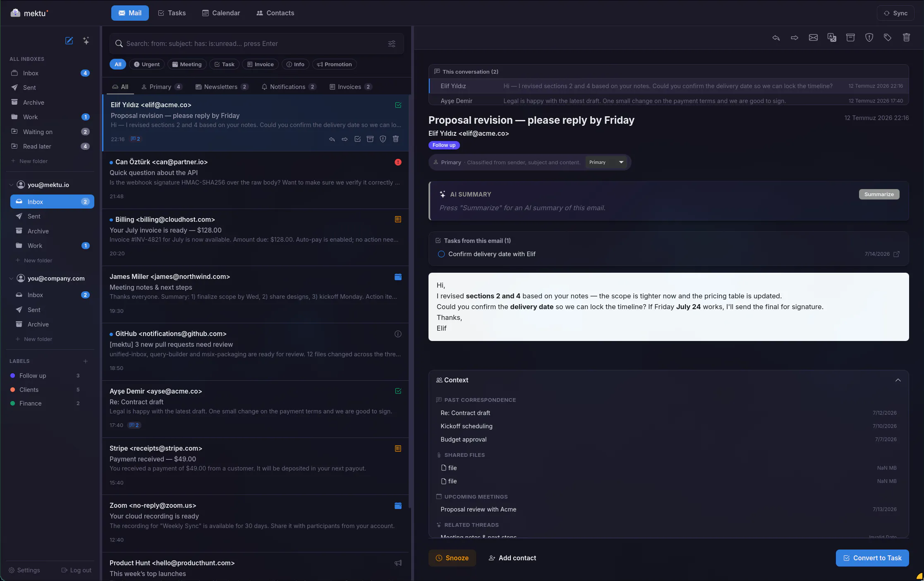The image size is (924, 581).
Task: Spam shield icon on Elif Yıldız row
Action: pos(383,139)
